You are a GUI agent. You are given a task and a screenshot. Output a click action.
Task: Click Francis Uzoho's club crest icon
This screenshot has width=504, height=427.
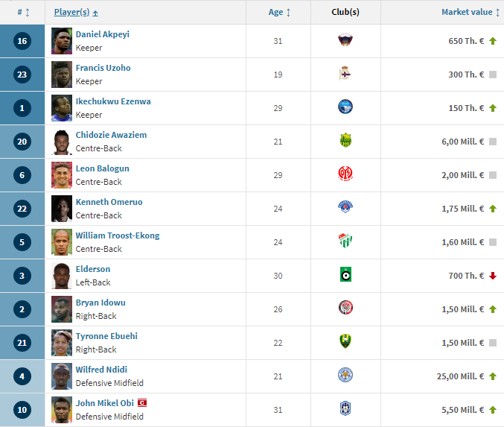point(345,73)
